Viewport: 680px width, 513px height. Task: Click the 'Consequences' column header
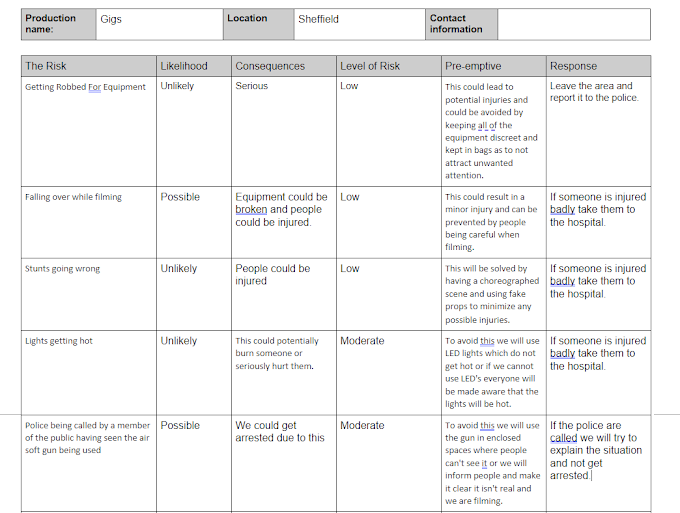[284, 66]
